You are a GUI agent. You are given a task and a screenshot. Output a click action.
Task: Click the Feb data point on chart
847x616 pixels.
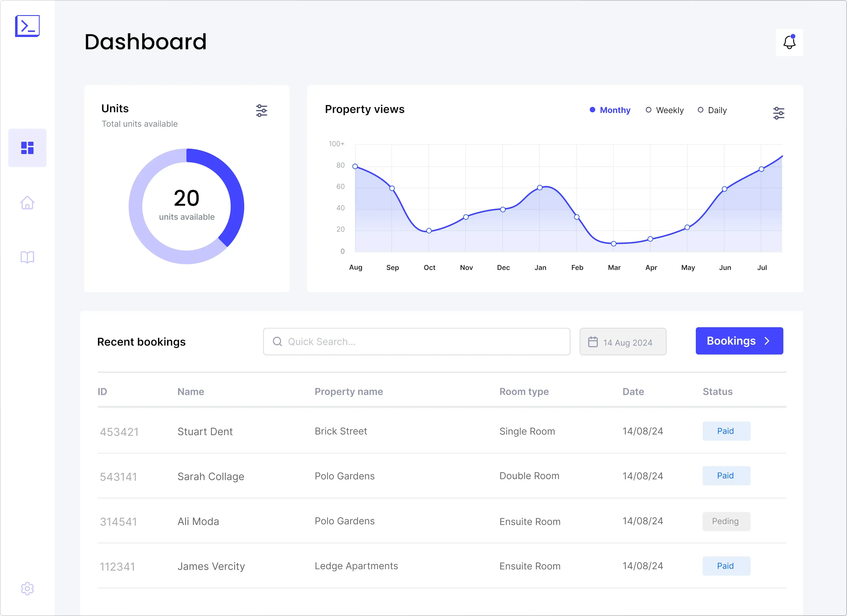[x=577, y=217]
